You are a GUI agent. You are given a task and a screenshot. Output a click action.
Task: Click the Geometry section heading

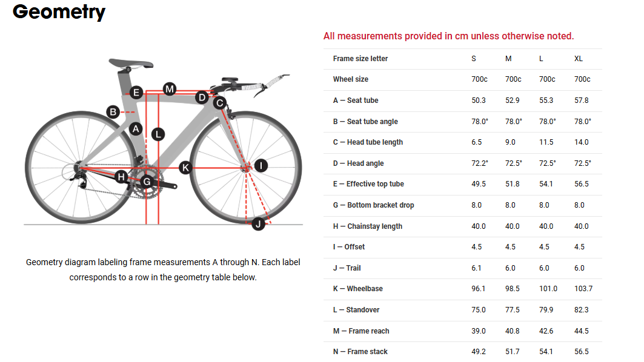click(x=59, y=12)
